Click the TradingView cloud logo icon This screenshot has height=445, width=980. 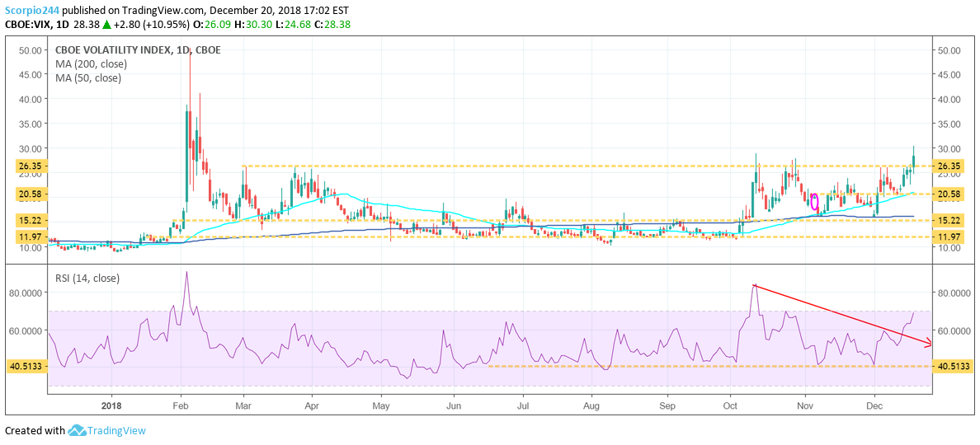[x=77, y=430]
